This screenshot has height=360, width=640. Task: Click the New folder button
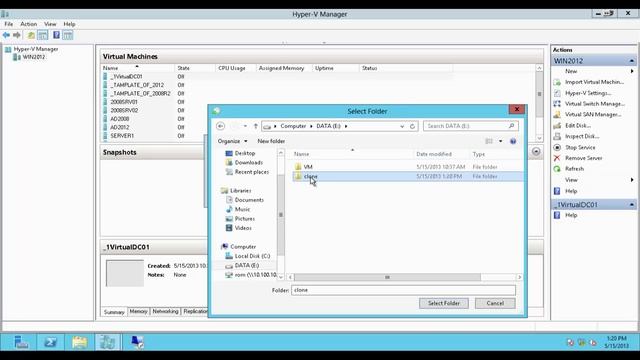click(x=271, y=141)
